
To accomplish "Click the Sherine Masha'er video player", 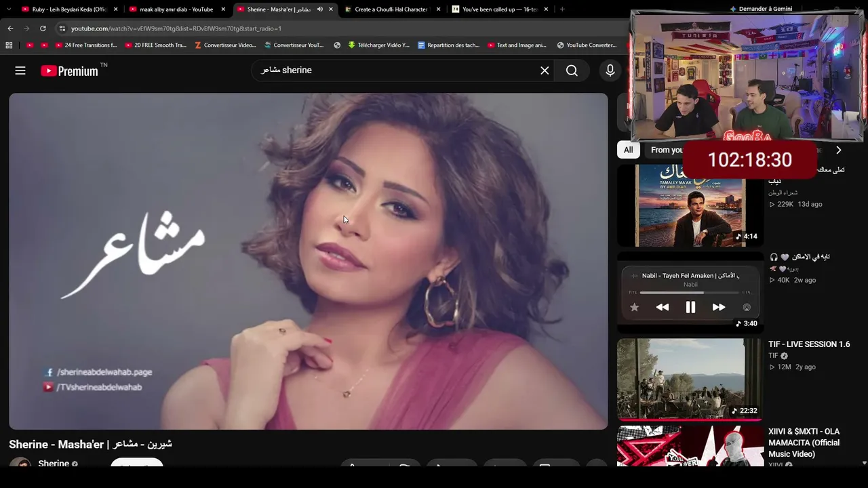I will [309, 261].
